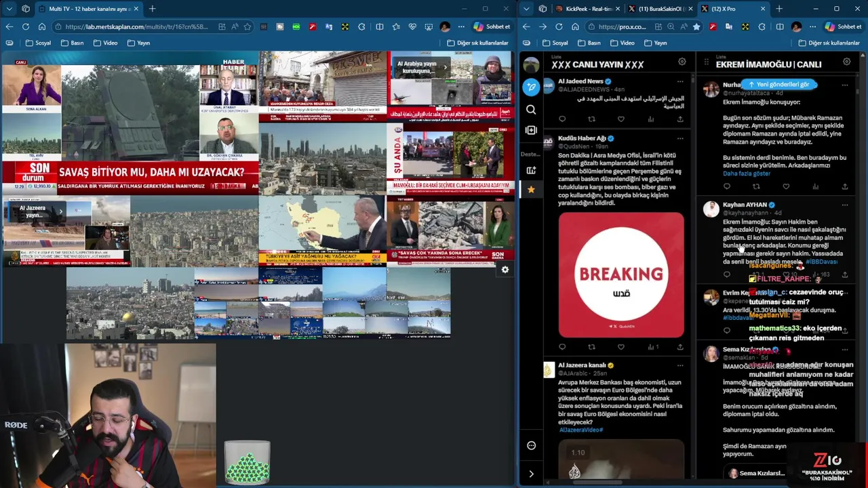Image resolution: width=868 pixels, height=488 pixels.
Task: View analytics of Al Jadeed News post
Action: coord(650,119)
